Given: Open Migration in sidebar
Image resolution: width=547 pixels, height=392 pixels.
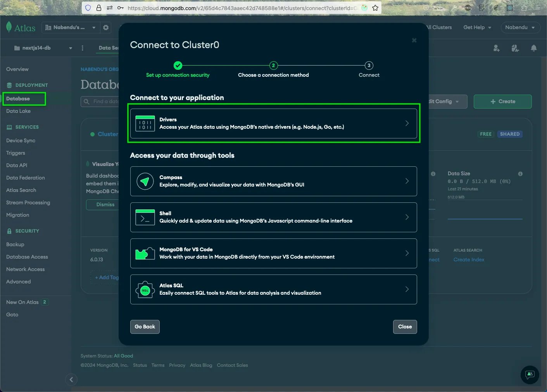Looking at the screenshot, I should (x=17, y=215).
